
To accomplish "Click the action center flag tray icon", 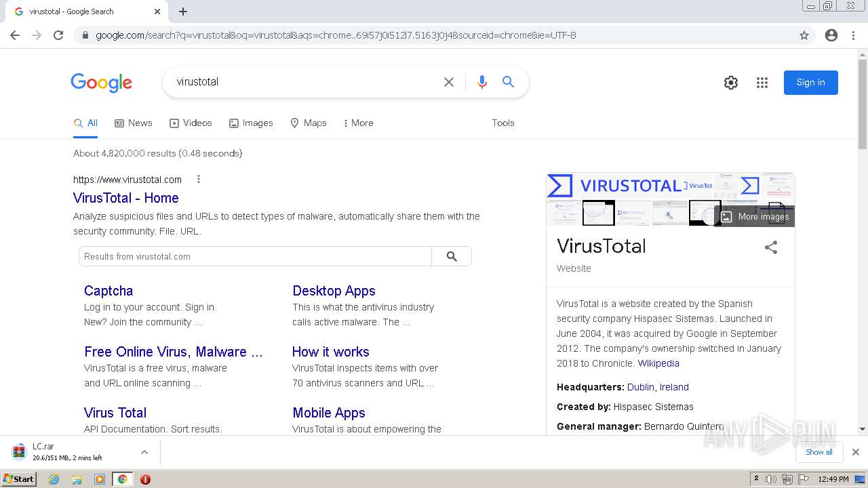I will (804, 479).
